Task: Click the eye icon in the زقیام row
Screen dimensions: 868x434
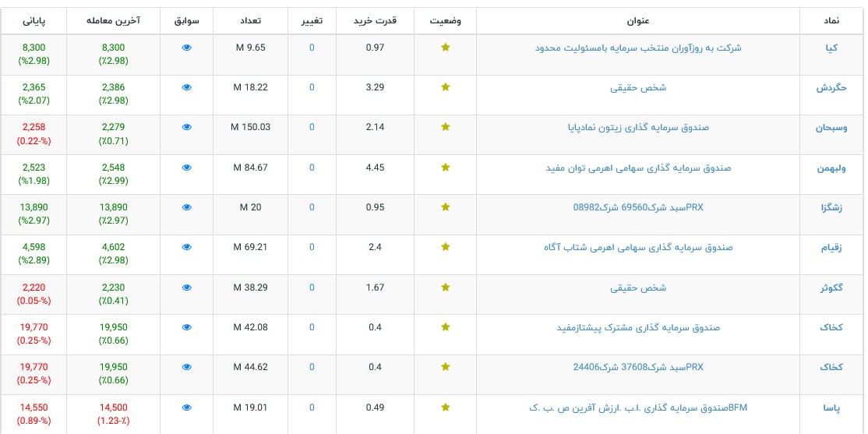Action: click(x=186, y=247)
